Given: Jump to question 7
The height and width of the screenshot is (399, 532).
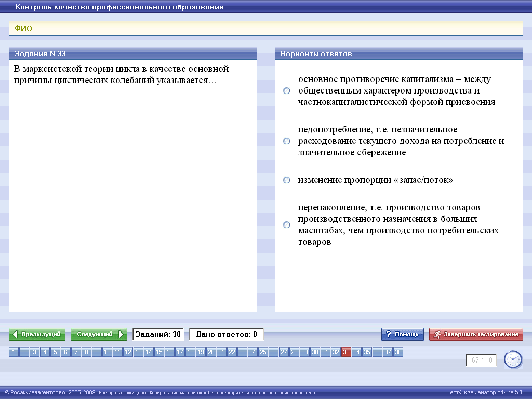Looking at the screenshot, I should click(x=76, y=352).
